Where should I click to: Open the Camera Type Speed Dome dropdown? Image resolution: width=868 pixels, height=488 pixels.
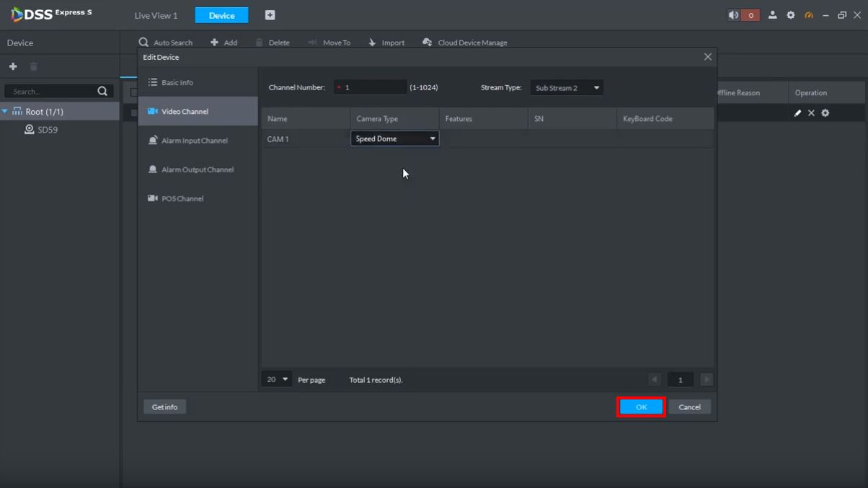coord(394,138)
